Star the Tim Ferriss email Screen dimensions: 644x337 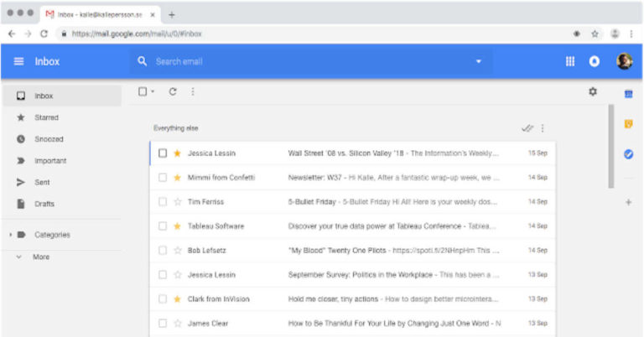[178, 201]
